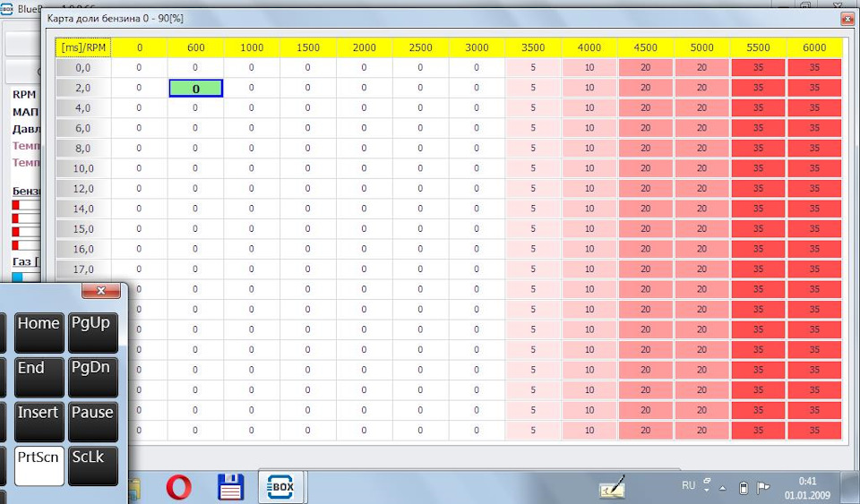The image size is (860, 504).
Task: Click the cell with 5 in row 0,0
Action: pos(533,68)
